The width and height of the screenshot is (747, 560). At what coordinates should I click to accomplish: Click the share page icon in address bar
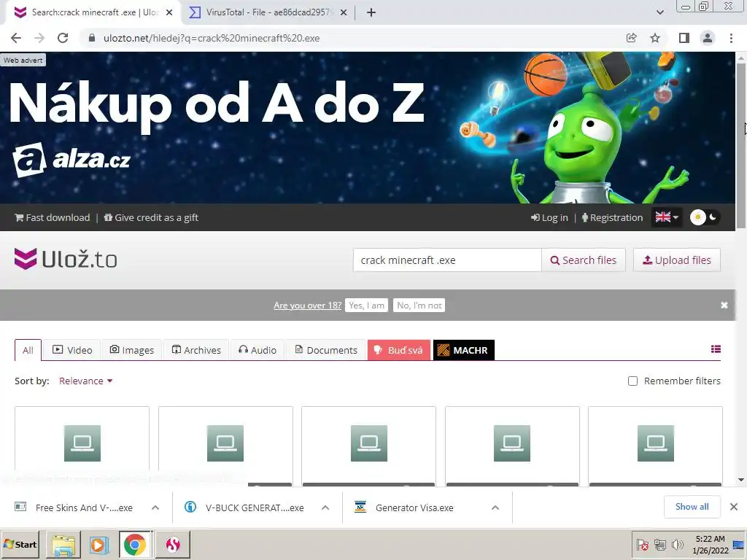point(632,38)
